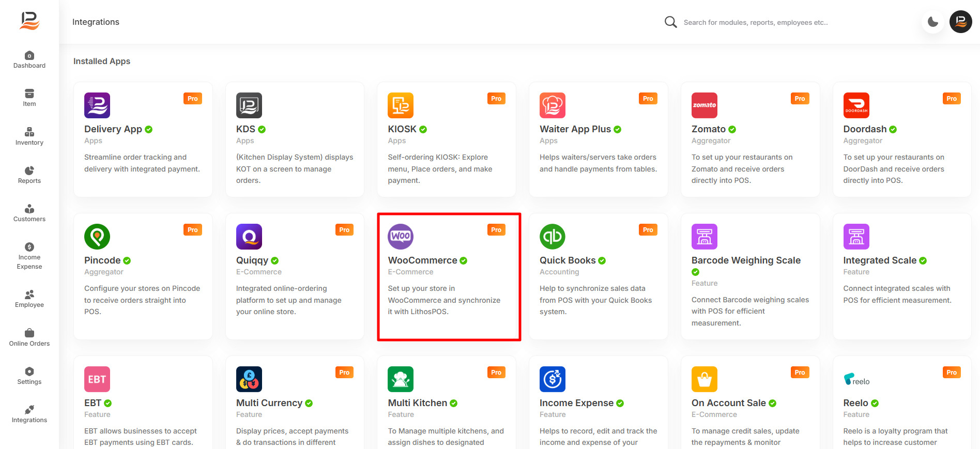Image resolution: width=980 pixels, height=449 pixels.
Task: Toggle dark mode moon icon
Action: coord(933,22)
